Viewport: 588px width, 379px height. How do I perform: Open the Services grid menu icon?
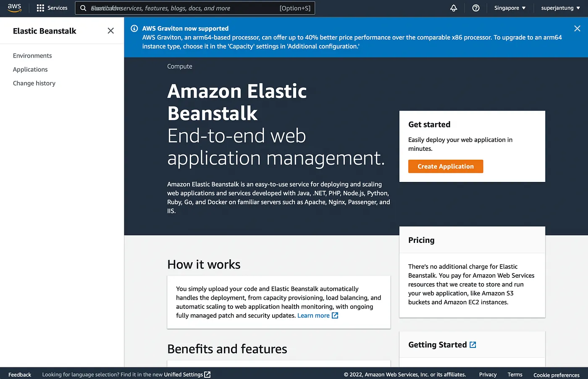coord(40,8)
